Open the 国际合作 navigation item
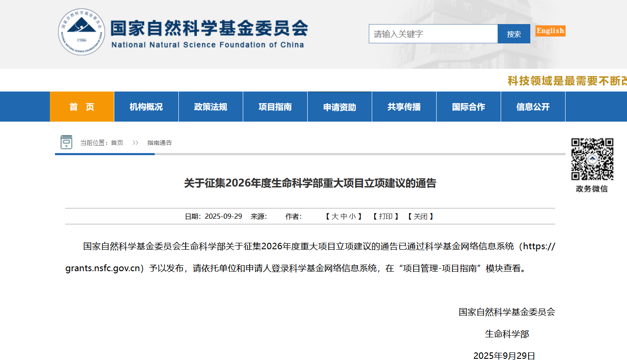This screenshot has height=364, width=627. (x=468, y=107)
